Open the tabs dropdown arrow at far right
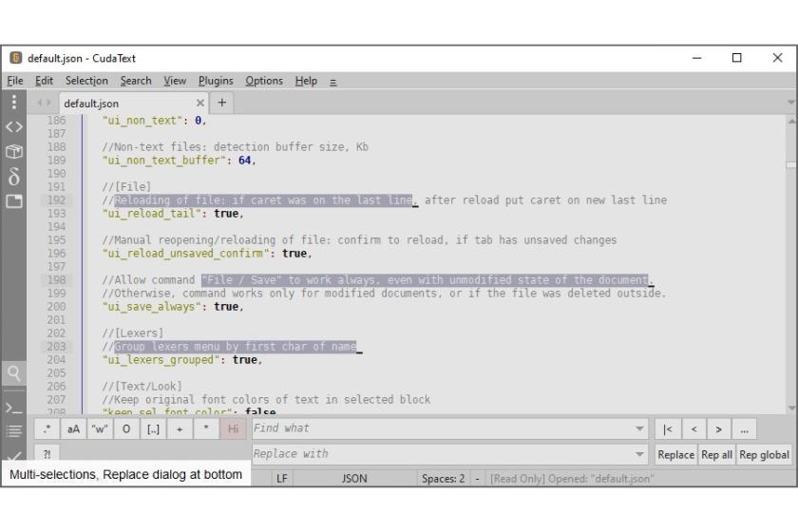Viewport: 798px width, 532px height. (790, 103)
